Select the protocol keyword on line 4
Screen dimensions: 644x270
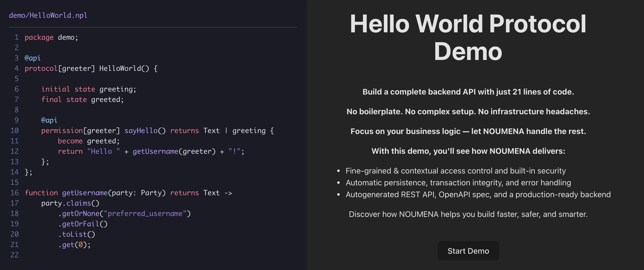[41, 68]
